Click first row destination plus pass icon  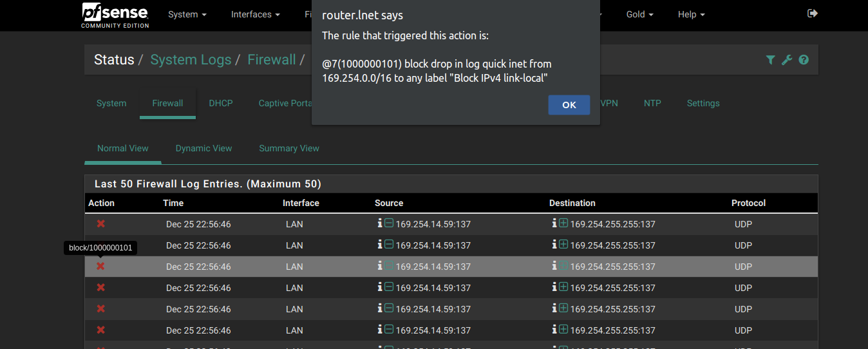tap(563, 223)
